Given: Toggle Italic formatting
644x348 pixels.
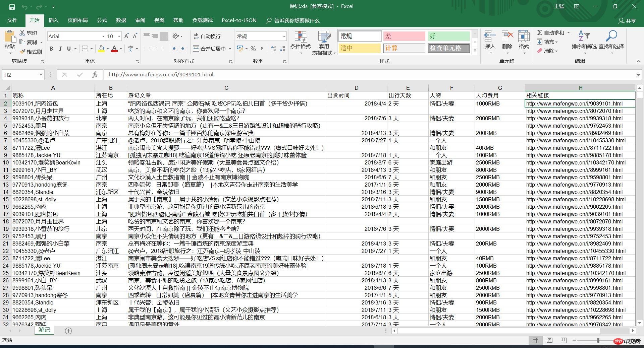Looking at the screenshot, I should pos(60,49).
